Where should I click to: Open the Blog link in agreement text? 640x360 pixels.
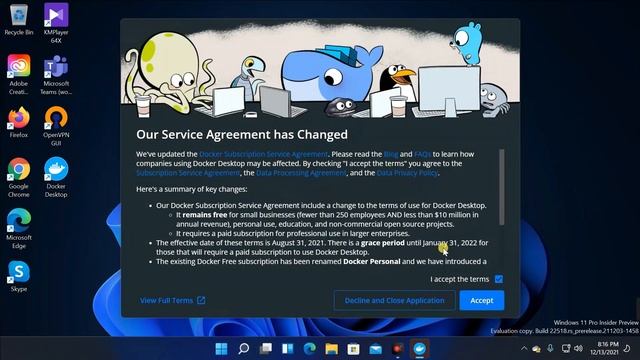coord(391,154)
